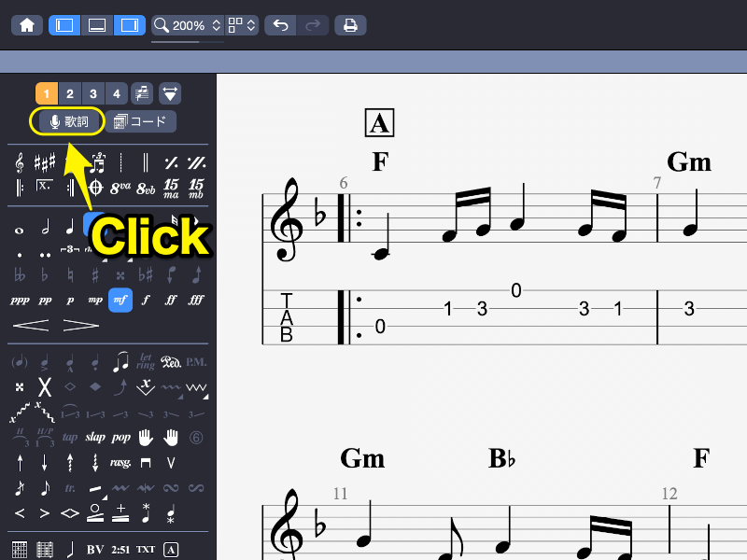Click the Gm chord name above bar 7
The image size is (747, 560).
point(689,162)
